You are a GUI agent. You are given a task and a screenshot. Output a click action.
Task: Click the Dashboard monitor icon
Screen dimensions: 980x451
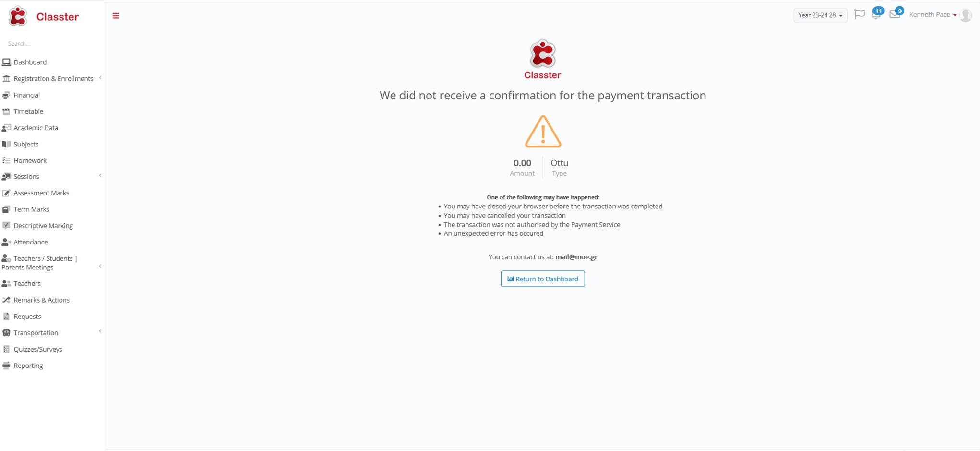(x=6, y=62)
